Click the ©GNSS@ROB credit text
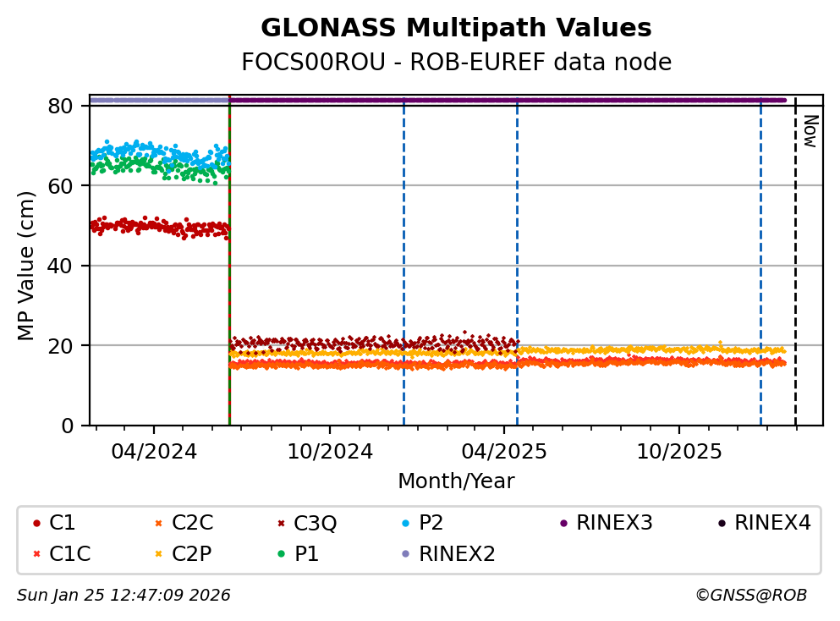The height and width of the screenshot is (621, 840). coord(750,596)
